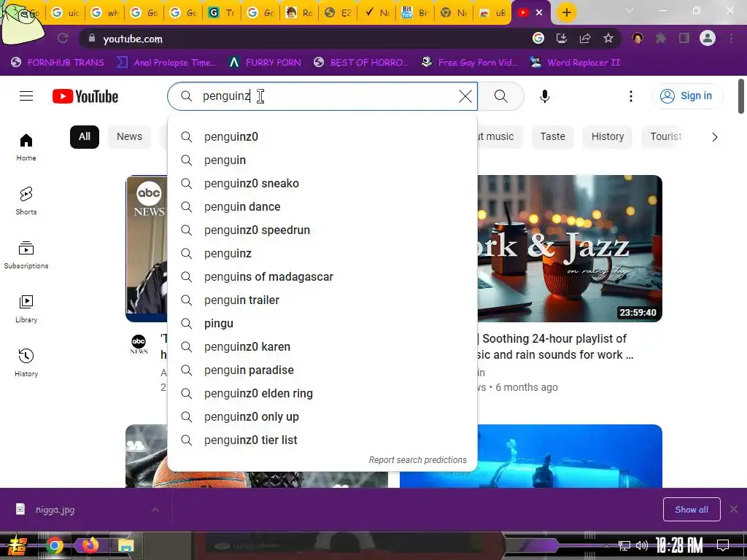Open the Work & Jazz video thumbnail

click(x=570, y=249)
